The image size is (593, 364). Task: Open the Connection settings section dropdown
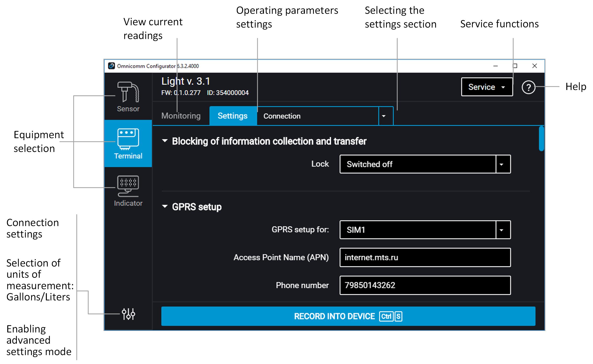pos(325,116)
